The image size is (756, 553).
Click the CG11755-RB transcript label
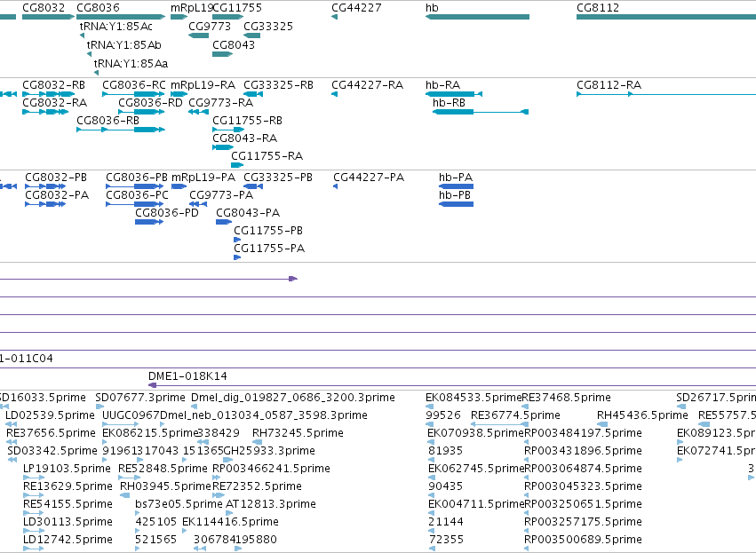[x=247, y=121]
